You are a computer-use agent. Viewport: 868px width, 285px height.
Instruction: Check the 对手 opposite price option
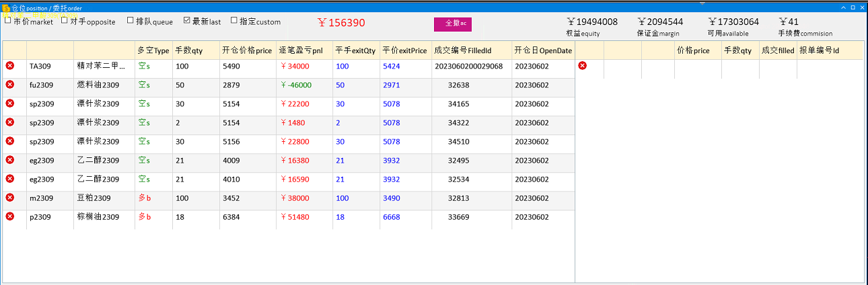65,20
